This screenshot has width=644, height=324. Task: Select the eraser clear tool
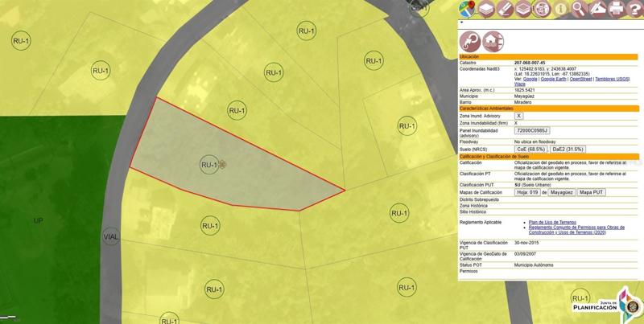coord(505,9)
